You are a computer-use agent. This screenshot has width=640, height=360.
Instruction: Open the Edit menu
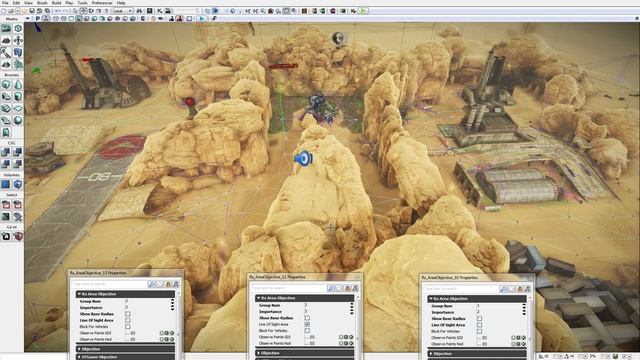pos(16,3)
